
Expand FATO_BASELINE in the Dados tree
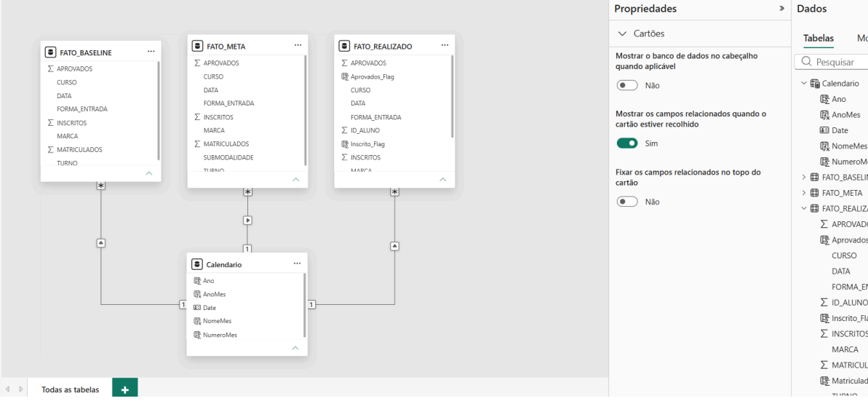[x=804, y=178]
